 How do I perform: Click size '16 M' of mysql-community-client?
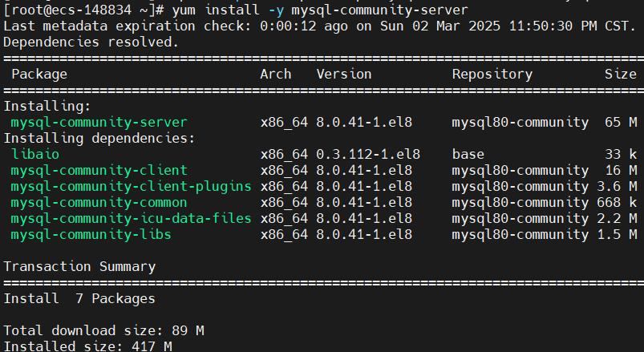point(620,170)
